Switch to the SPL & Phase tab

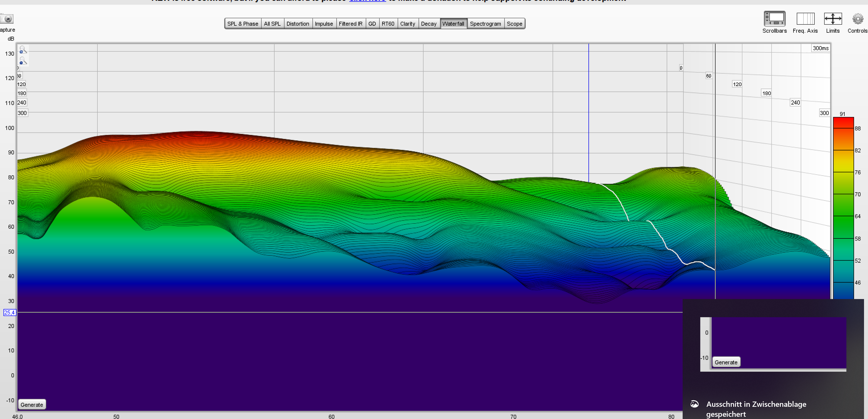point(243,24)
